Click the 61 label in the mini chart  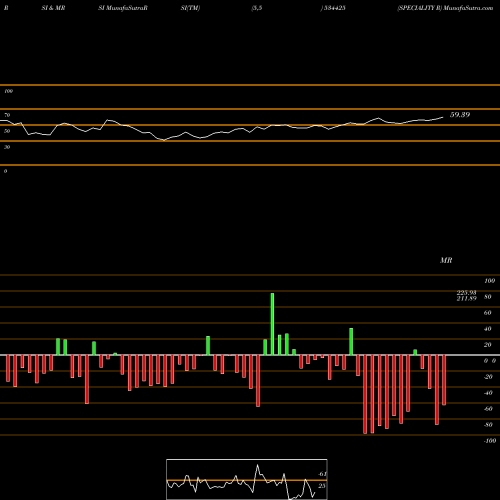pyautogui.click(x=322, y=474)
